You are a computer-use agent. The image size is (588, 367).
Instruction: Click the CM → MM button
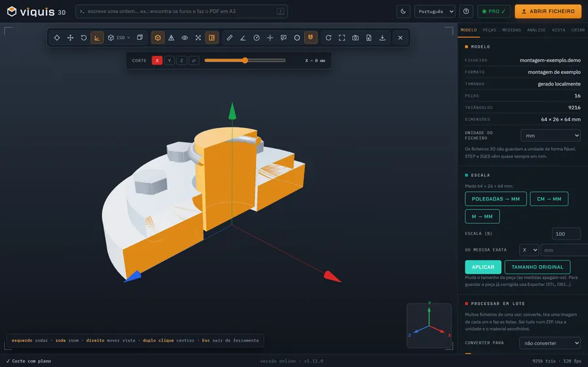pyautogui.click(x=549, y=199)
